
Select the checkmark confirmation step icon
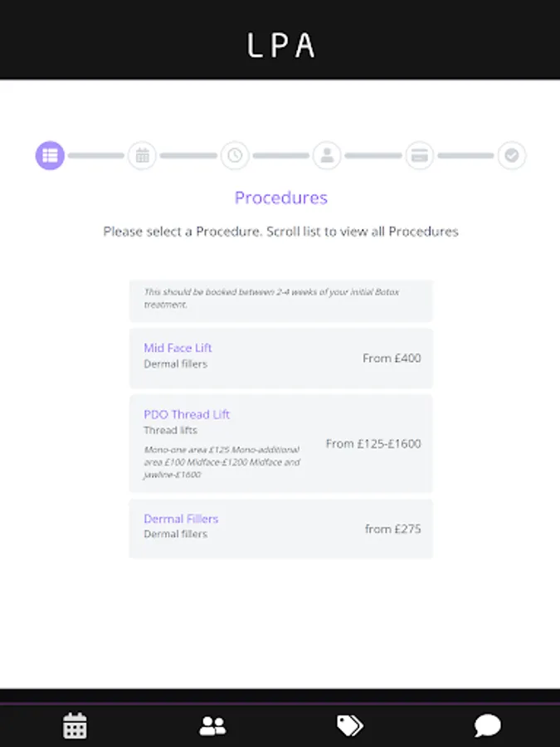(x=512, y=155)
